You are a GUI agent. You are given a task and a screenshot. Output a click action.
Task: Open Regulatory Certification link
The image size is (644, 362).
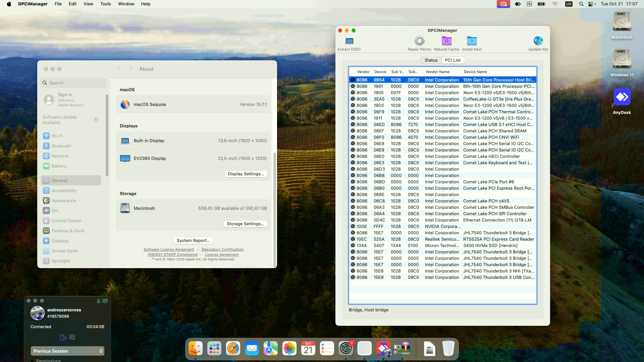[222, 249]
